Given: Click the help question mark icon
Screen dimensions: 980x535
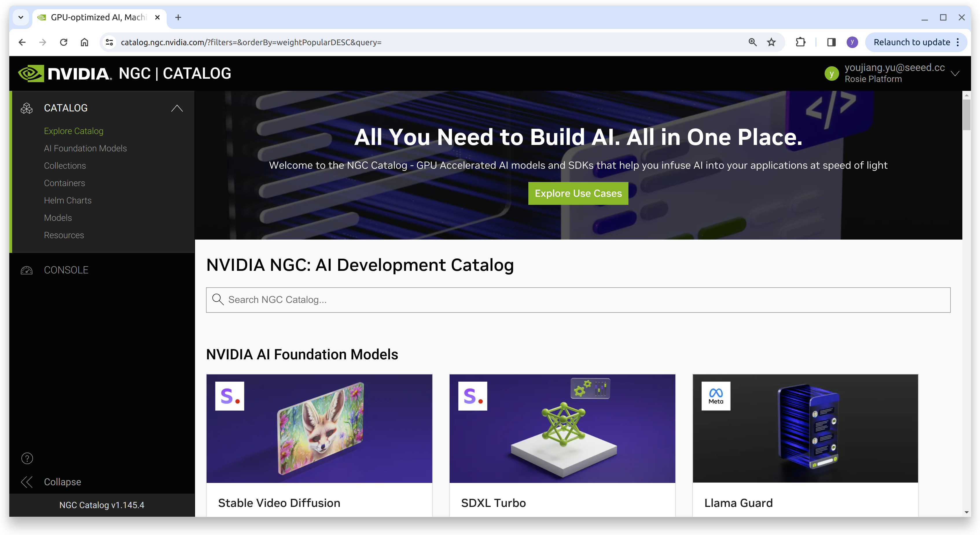Looking at the screenshot, I should (x=27, y=459).
